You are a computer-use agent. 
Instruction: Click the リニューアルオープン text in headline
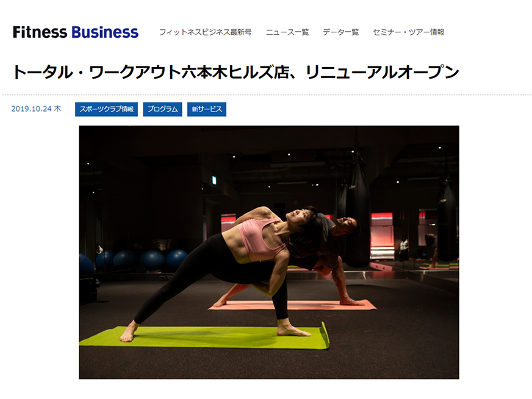(383, 72)
